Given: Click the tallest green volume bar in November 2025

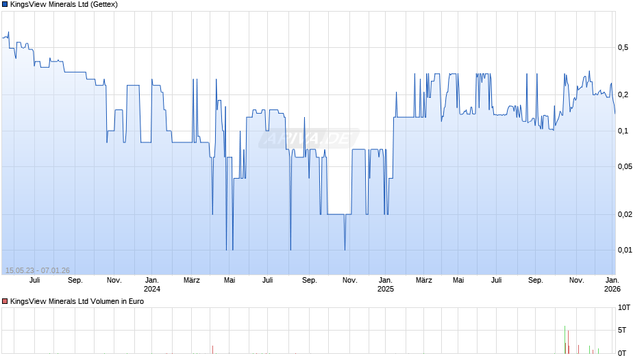Looking at the screenshot, I should [x=565, y=339].
